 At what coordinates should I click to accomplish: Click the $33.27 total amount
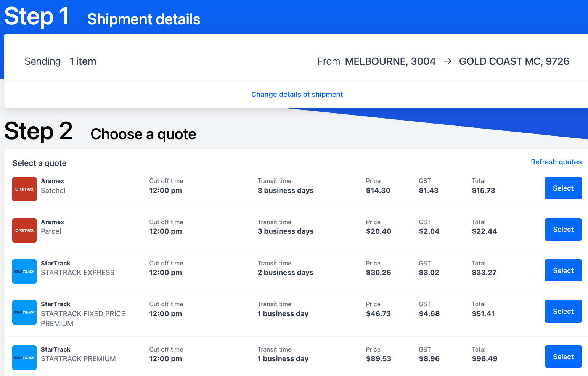pos(484,272)
